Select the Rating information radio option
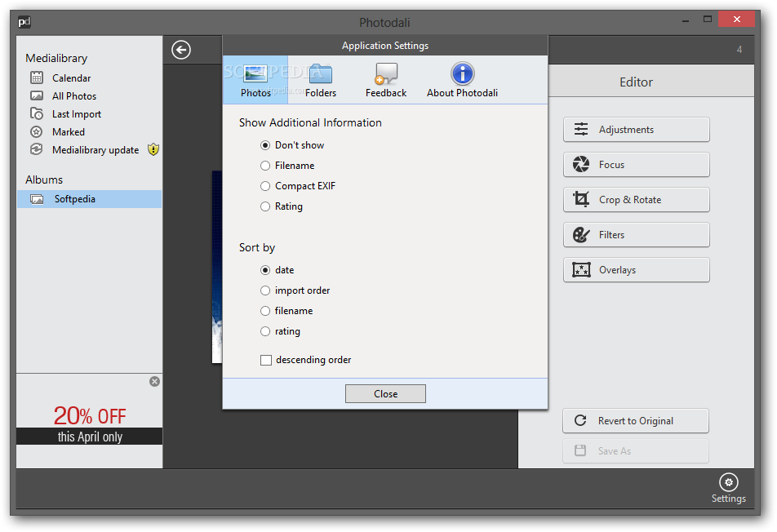Image resolution: width=777 pixels, height=532 pixels. coord(265,206)
